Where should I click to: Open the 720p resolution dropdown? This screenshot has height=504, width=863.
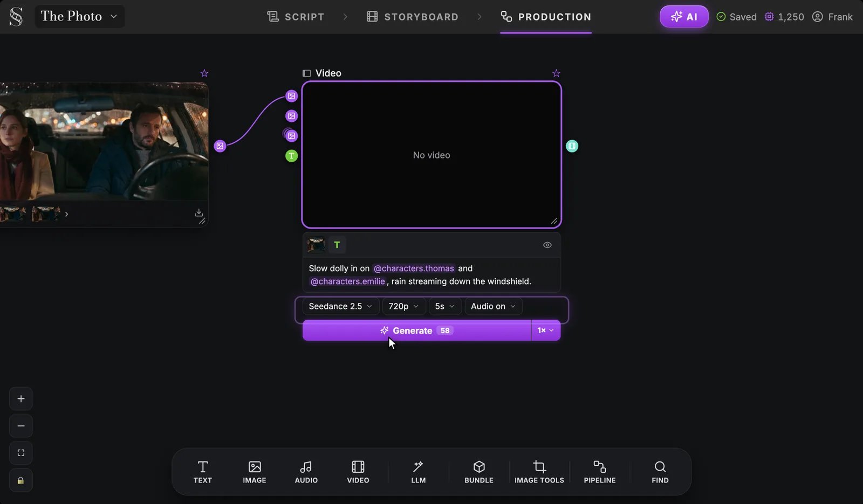click(x=404, y=306)
